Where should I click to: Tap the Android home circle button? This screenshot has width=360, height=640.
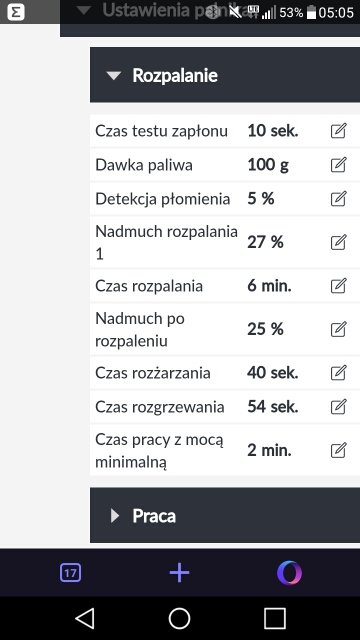coord(180,618)
